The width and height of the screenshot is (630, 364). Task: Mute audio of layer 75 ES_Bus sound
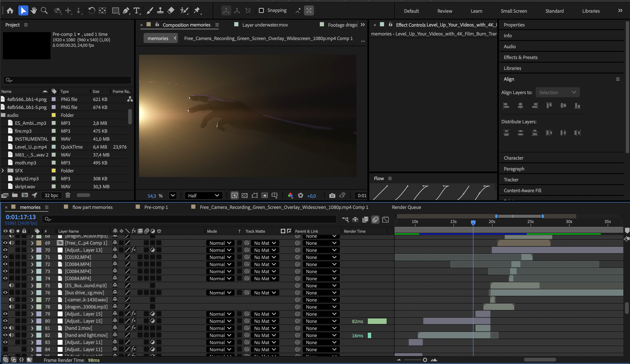[x=11, y=285]
